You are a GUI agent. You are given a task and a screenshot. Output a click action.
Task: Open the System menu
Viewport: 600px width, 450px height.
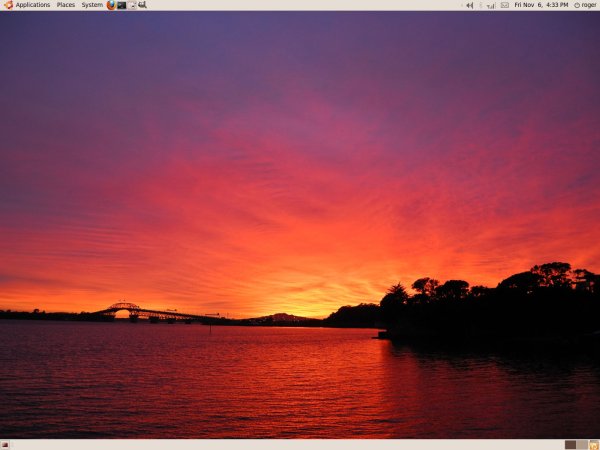92,5
